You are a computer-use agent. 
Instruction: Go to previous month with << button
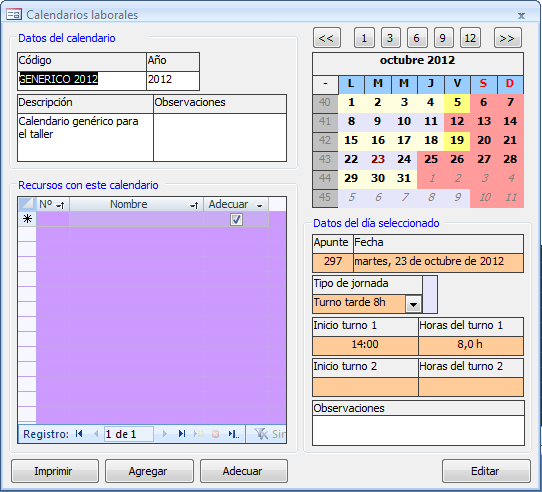coord(327,38)
